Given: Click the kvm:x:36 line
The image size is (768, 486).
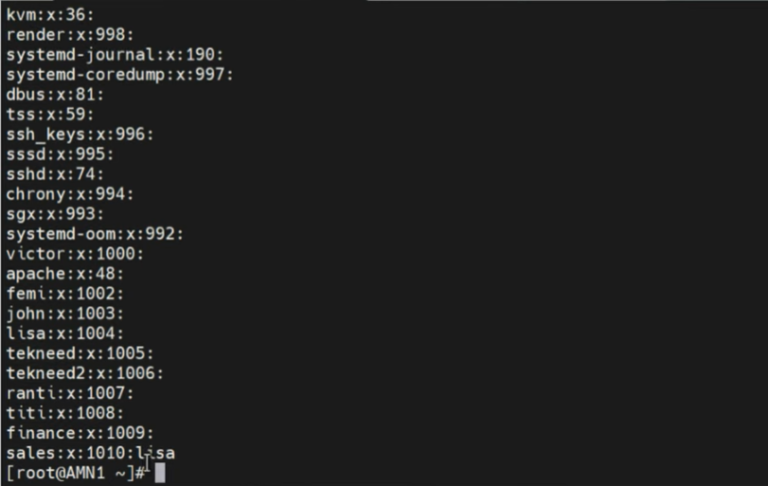Looking at the screenshot, I should coord(50,15).
